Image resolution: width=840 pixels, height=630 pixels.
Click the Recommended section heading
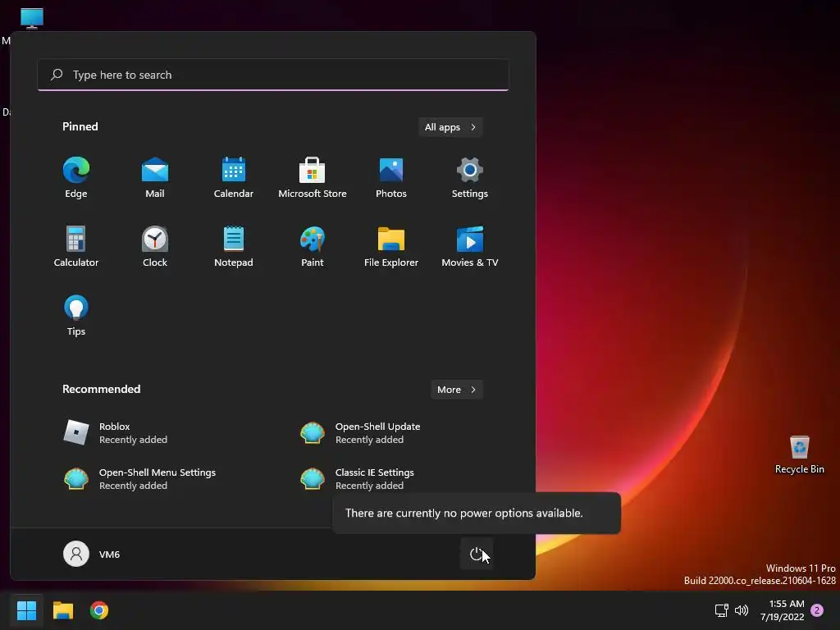101,389
